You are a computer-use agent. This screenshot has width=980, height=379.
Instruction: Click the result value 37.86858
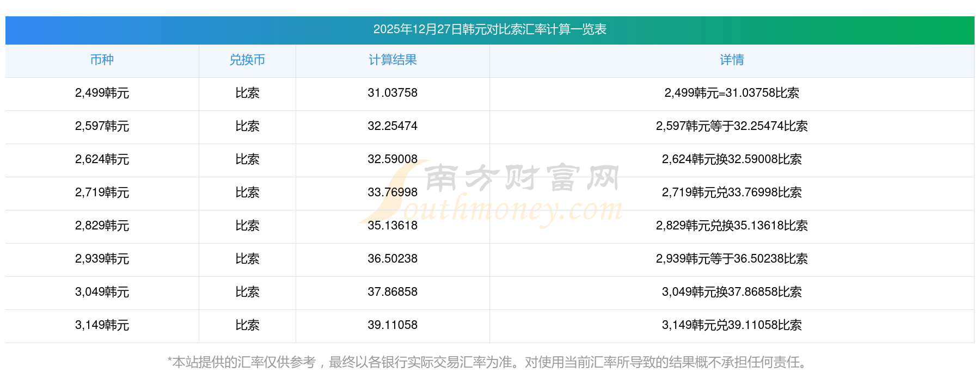tap(393, 292)
